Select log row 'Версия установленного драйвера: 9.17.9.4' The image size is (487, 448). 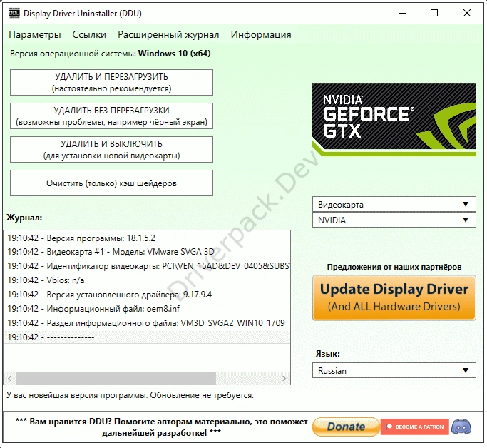147,295
